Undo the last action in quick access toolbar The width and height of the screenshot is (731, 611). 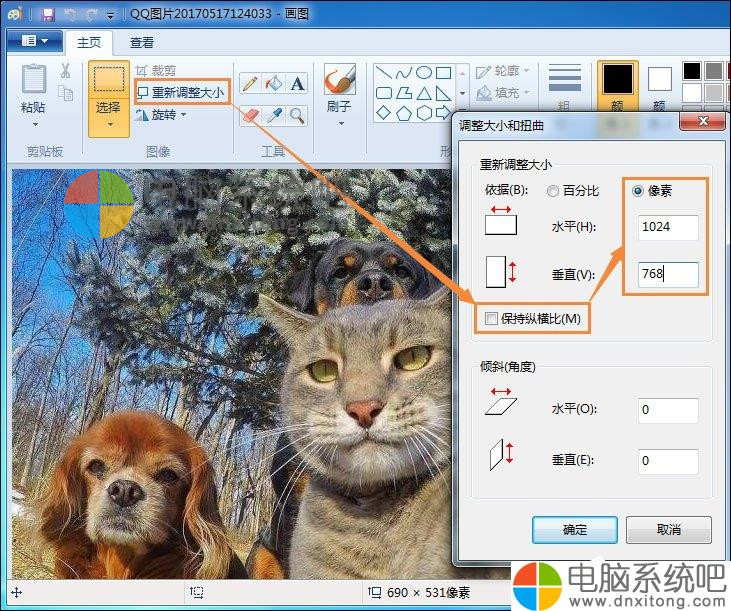pos(71,14)
